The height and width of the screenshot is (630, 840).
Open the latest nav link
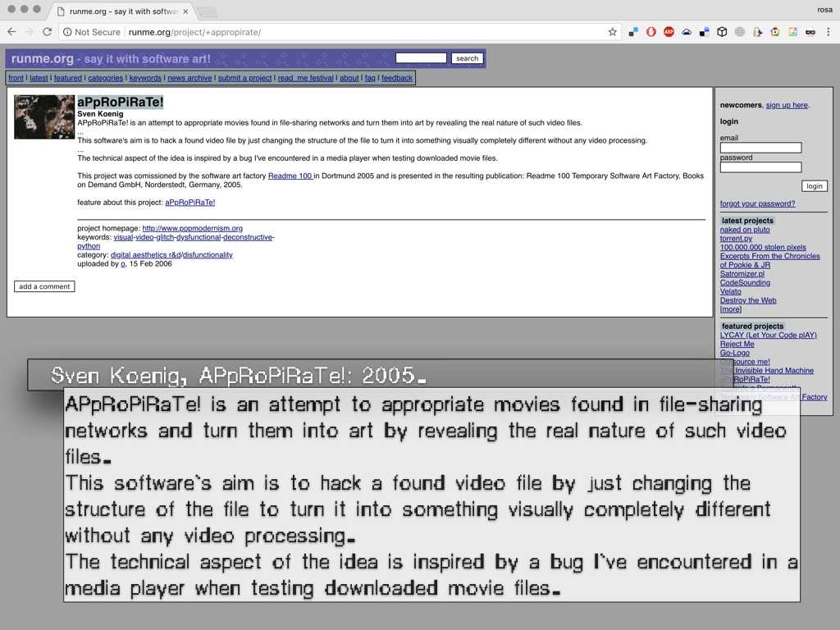point(39,78)
